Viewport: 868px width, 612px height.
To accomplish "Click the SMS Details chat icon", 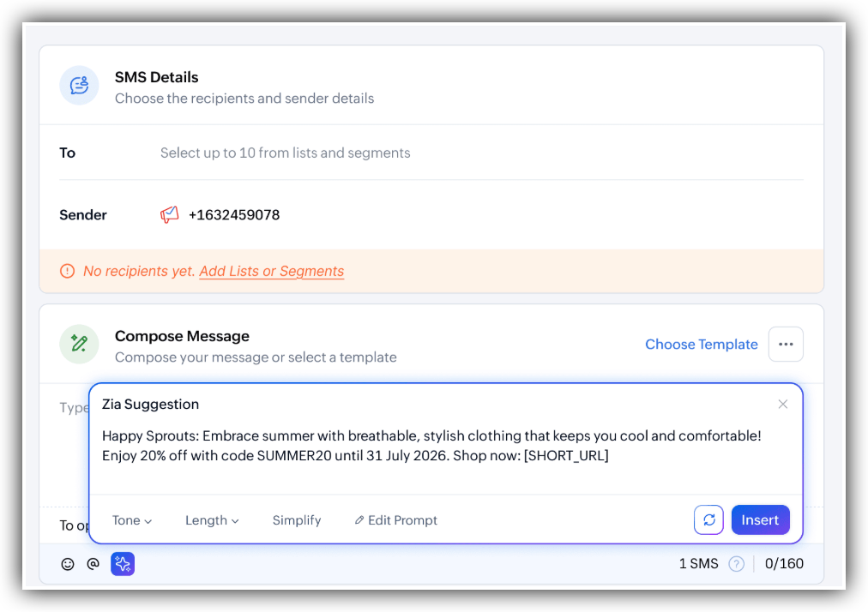I will pos(79,85).
